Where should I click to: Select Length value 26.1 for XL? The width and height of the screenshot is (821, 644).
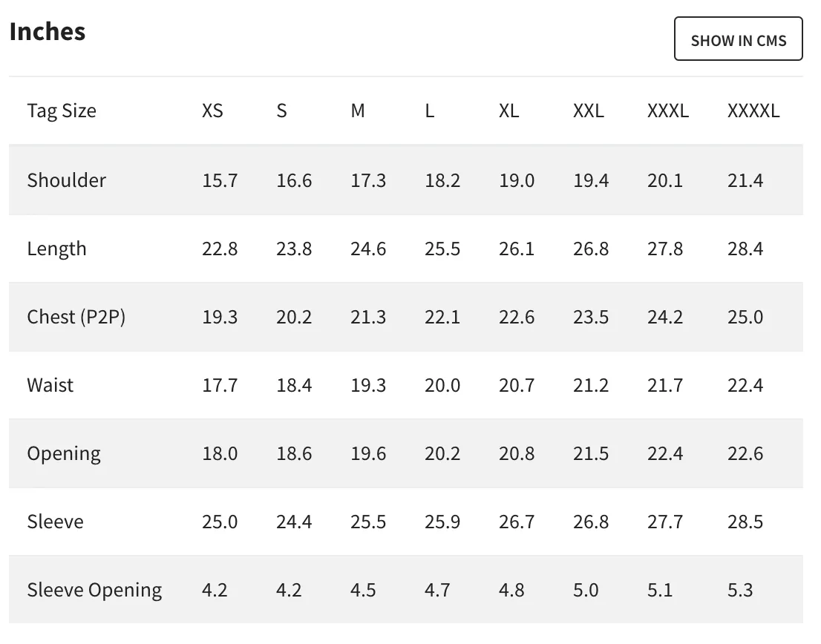pos(516,249)
